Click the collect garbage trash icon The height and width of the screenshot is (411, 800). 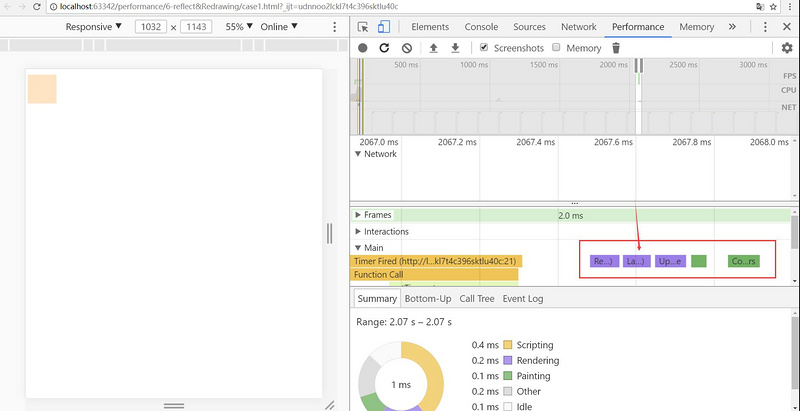coord(616,48)
